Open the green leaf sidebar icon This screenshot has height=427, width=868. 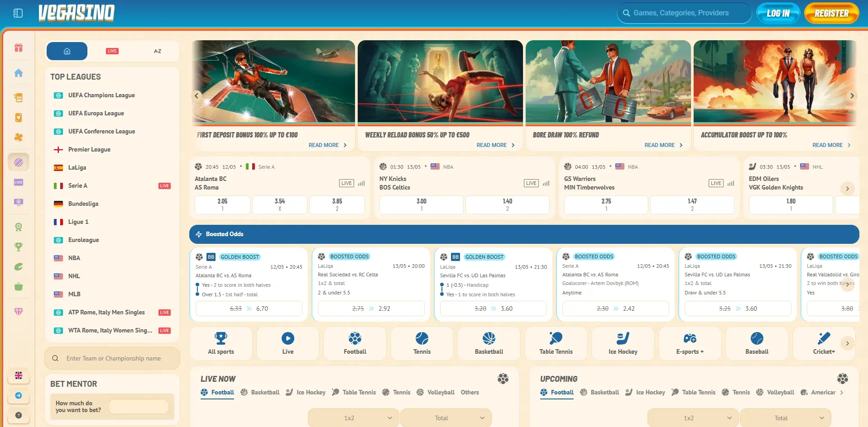(x=19, y=267)
